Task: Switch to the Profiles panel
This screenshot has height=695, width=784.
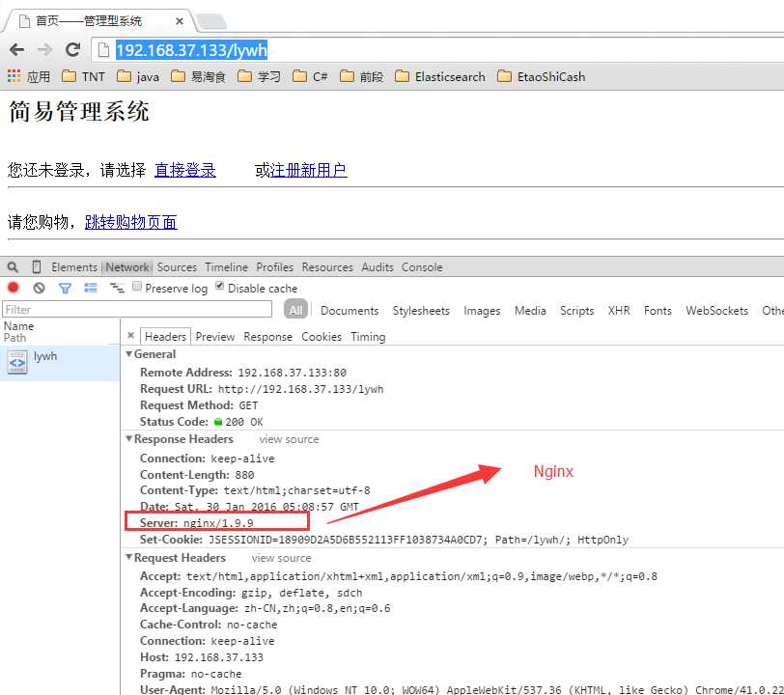Action: (x=275, y=267)
